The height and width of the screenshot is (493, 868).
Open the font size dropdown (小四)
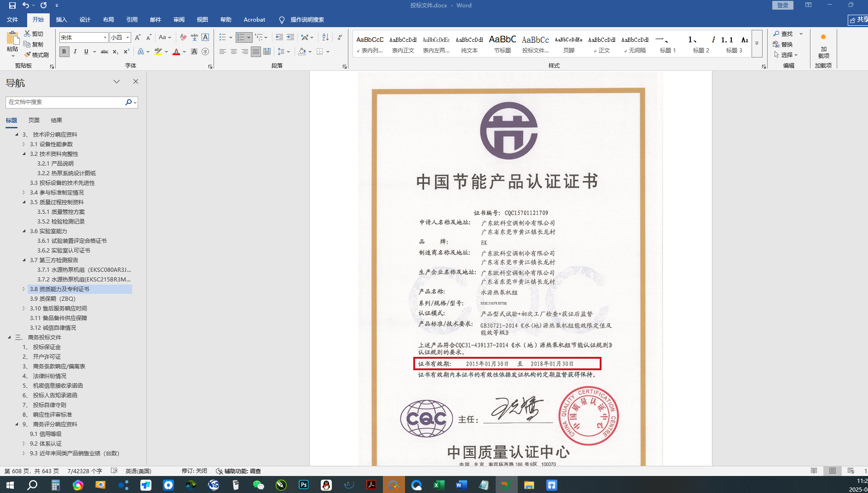click(x=127, y=37)
